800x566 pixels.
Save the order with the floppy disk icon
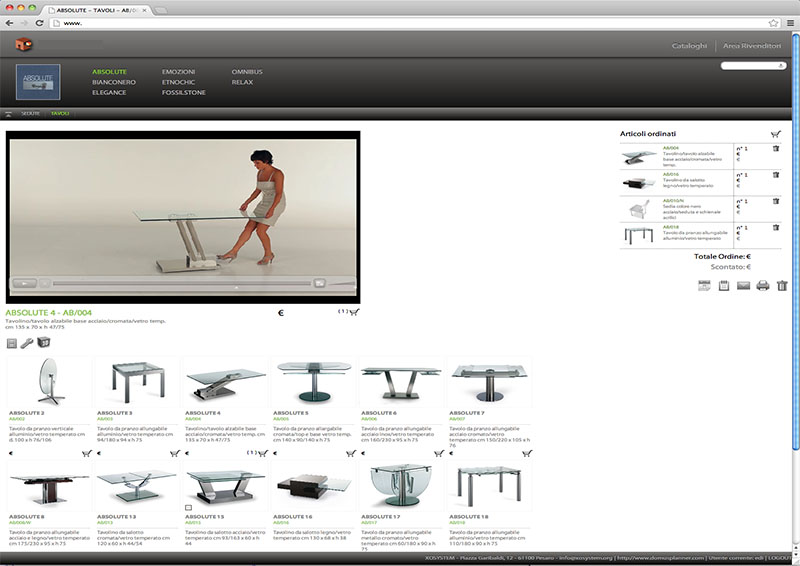[x=723, y=286]
